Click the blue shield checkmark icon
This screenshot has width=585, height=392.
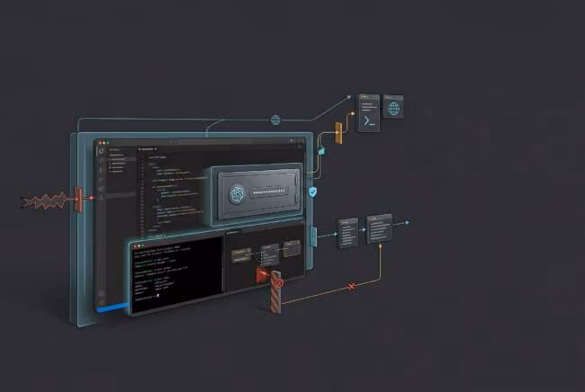pos(312,192)
